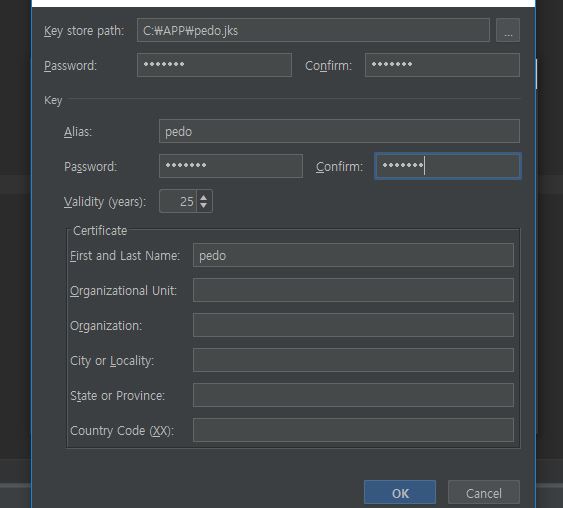563x508 pixels.
Task: Click the keystore Password field
Action: [214, 65]
